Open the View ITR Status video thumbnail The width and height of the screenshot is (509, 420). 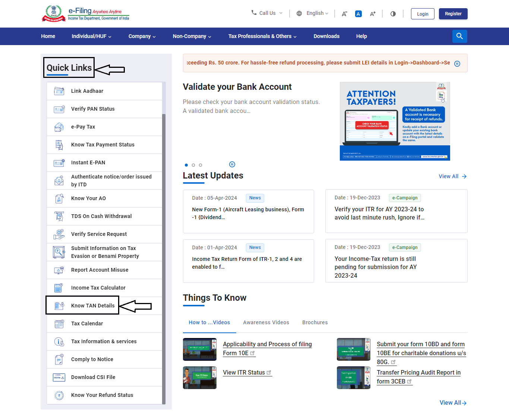(200, 378)
